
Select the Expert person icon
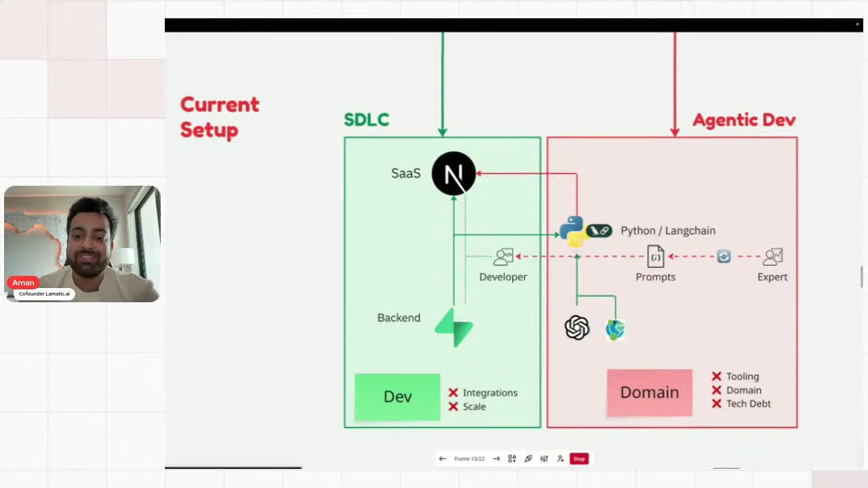click(x=773, y=257)
